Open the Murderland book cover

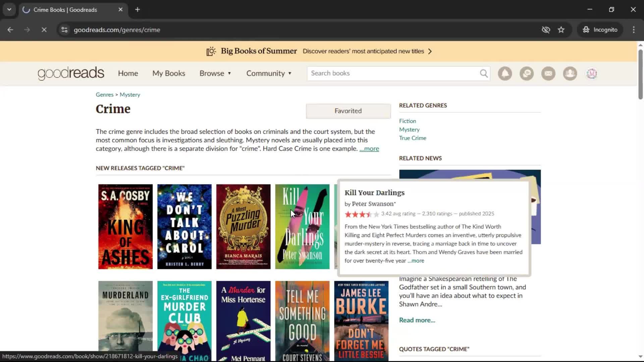pyautogui.click(x=125, y=321)
